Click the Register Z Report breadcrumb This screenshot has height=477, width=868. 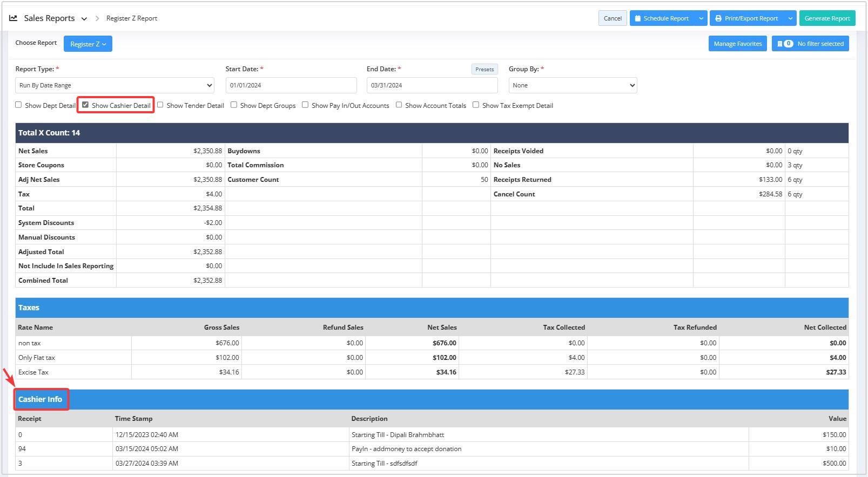132,18
